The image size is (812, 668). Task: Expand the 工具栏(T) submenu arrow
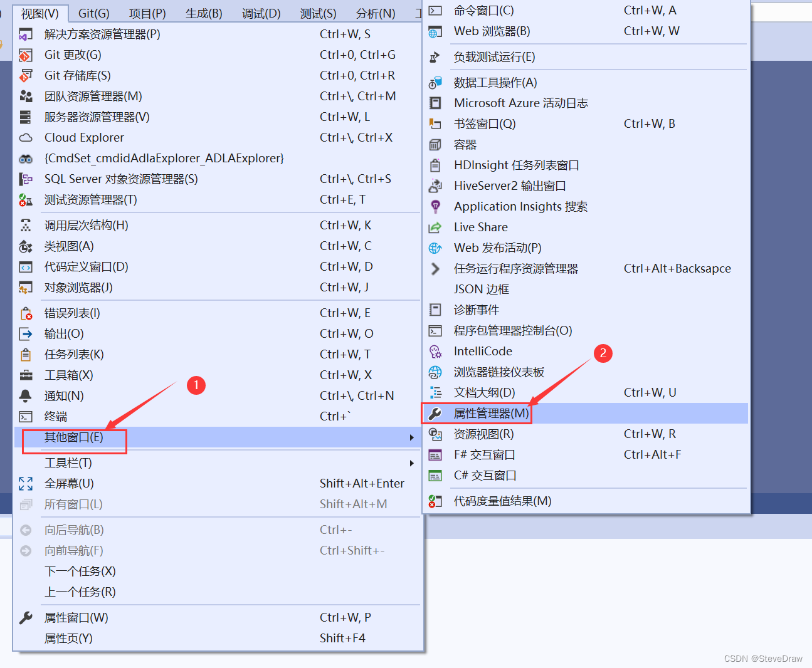pyautogui.click(x=412, y=463)
